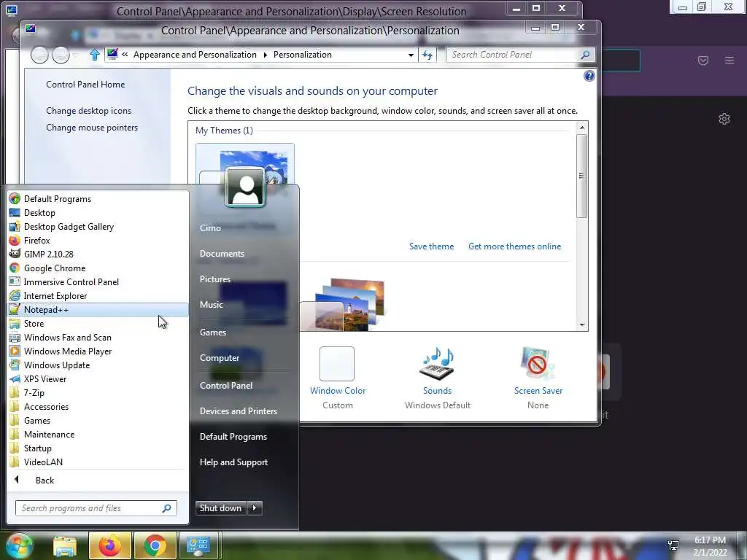Open Control Panel Home link

click(x=85, y=85)
